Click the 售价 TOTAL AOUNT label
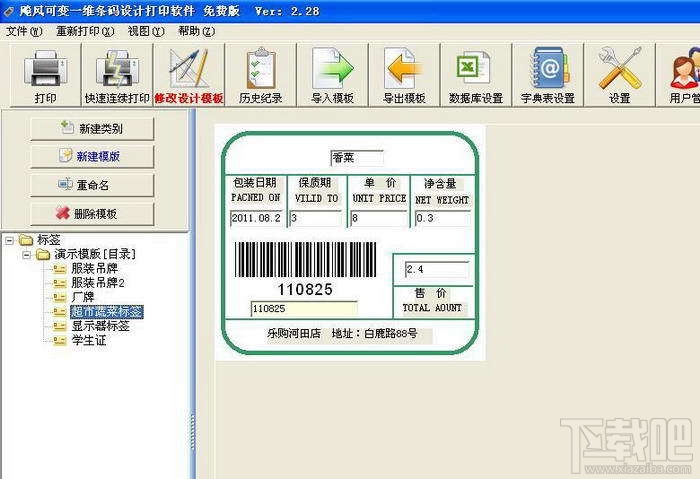The height and width of the screenshot is (479, 700). point(432,300)
